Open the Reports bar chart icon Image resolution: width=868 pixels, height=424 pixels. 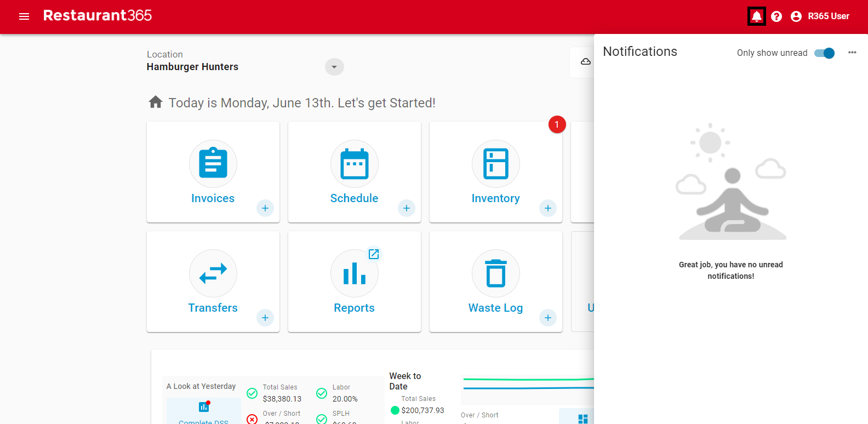click(355, 273)
